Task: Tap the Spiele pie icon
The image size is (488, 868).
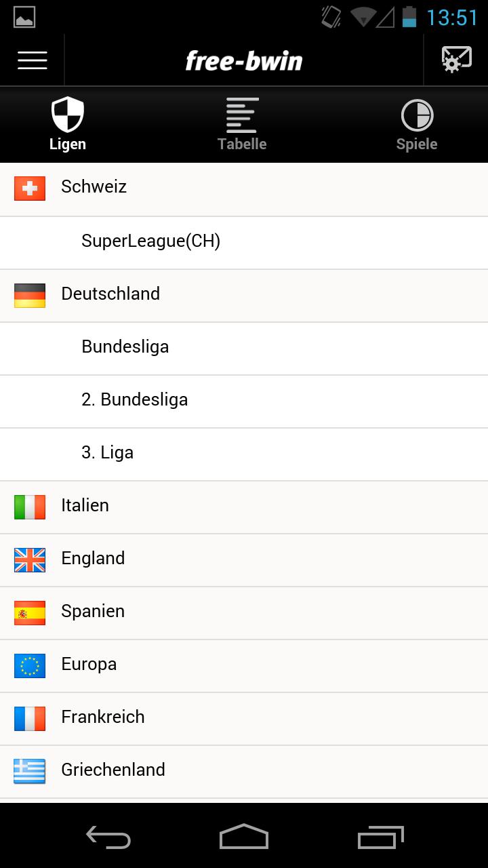Action: click(x=417, y=115)
